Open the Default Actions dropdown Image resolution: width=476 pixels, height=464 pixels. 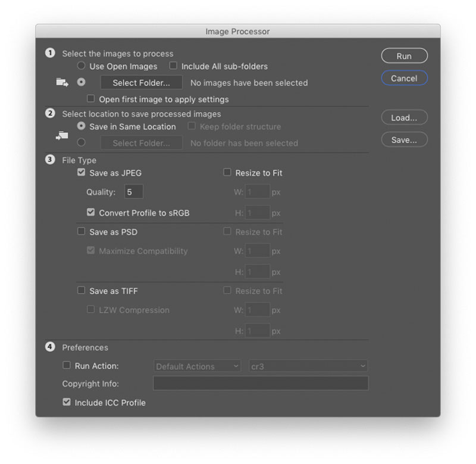pos(198,366)
